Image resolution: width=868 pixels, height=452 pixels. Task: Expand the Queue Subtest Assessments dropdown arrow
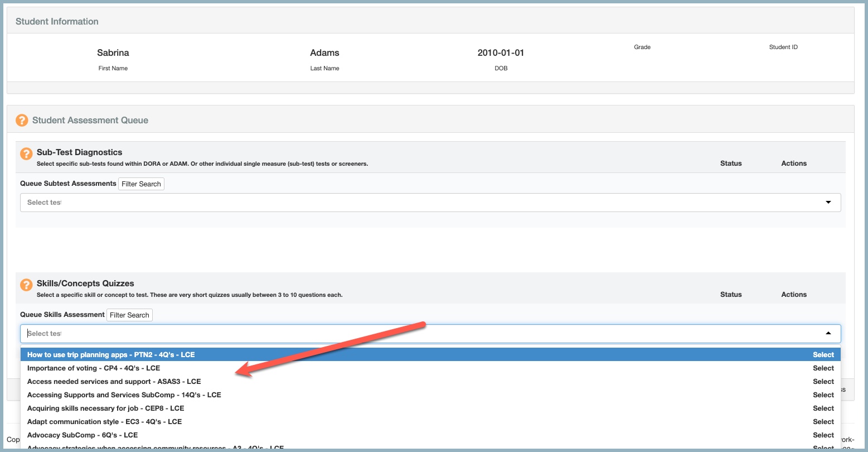828,203
